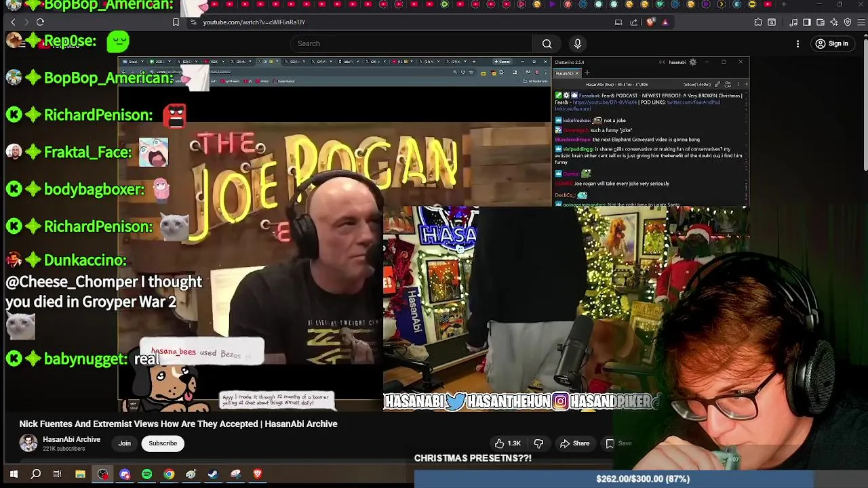Add a new Chatterino tab
This screenshot has width=868, height=488.
coord(587,73)
